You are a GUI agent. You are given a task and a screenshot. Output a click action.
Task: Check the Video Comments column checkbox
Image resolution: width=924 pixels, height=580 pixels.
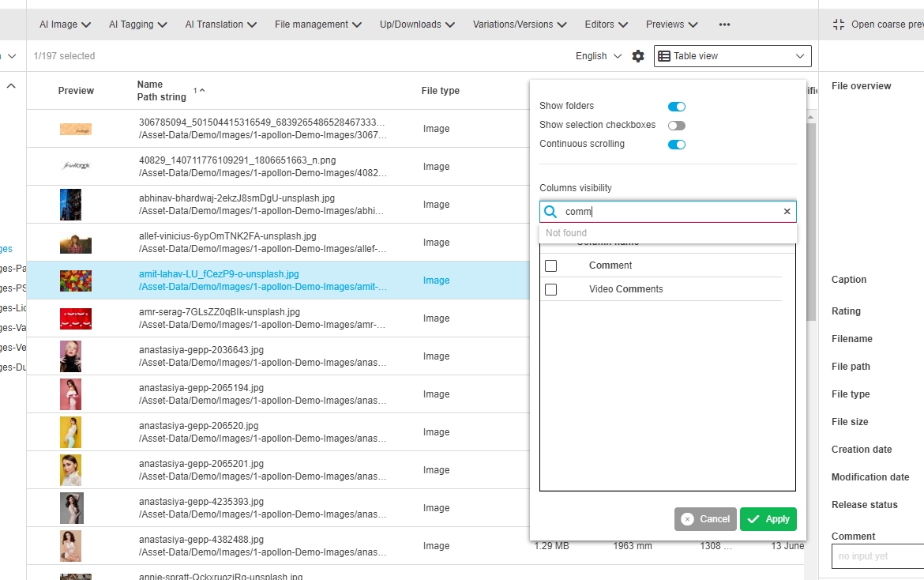click(x=551, y=290)
